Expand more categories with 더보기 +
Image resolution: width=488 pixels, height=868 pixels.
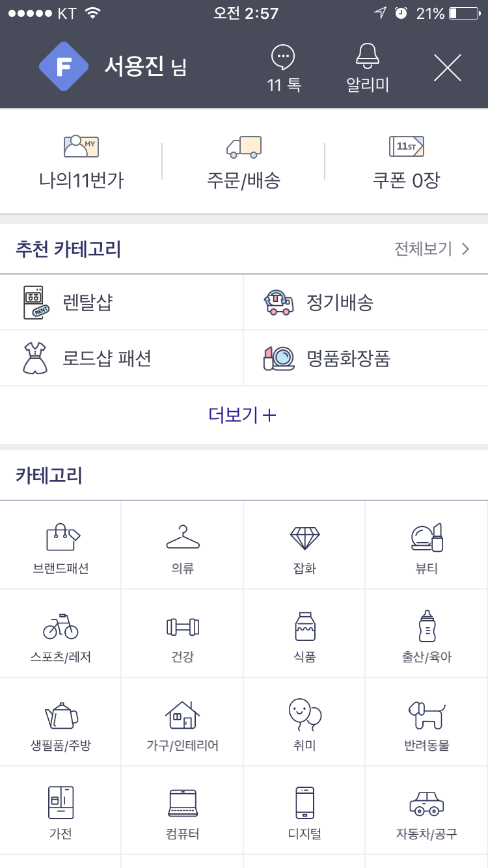point(243,415)
